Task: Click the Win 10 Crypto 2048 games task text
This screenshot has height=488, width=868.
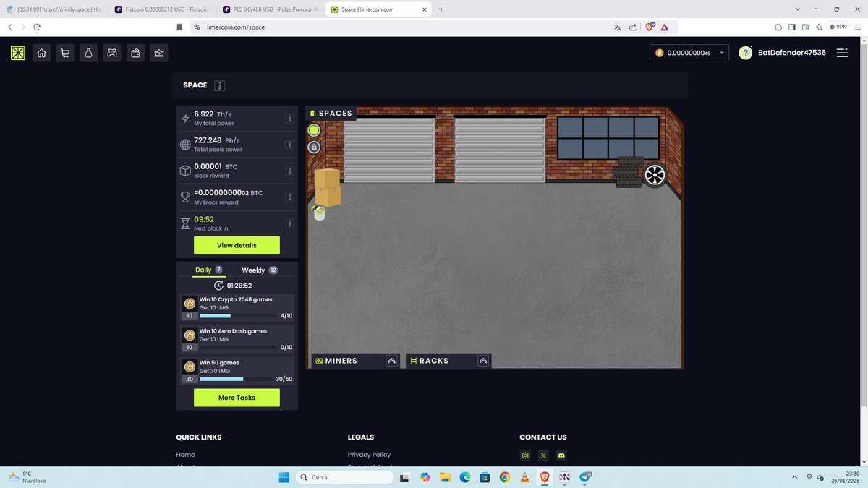Action: coord(236,299)
